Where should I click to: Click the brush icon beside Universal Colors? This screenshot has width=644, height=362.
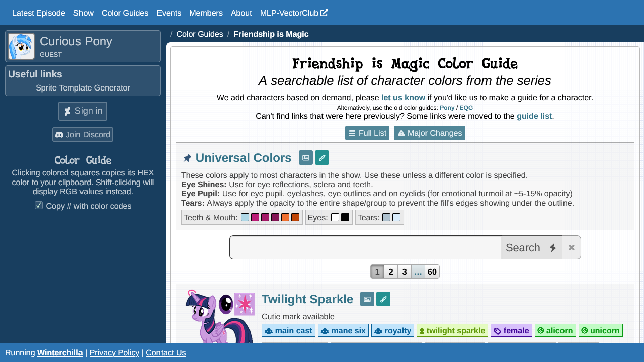[x=322, y=158]
